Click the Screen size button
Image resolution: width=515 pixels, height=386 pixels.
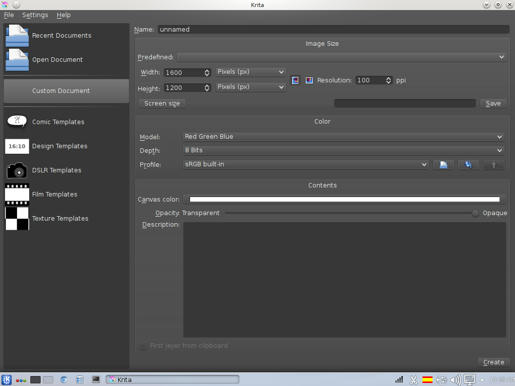point(162,103)
